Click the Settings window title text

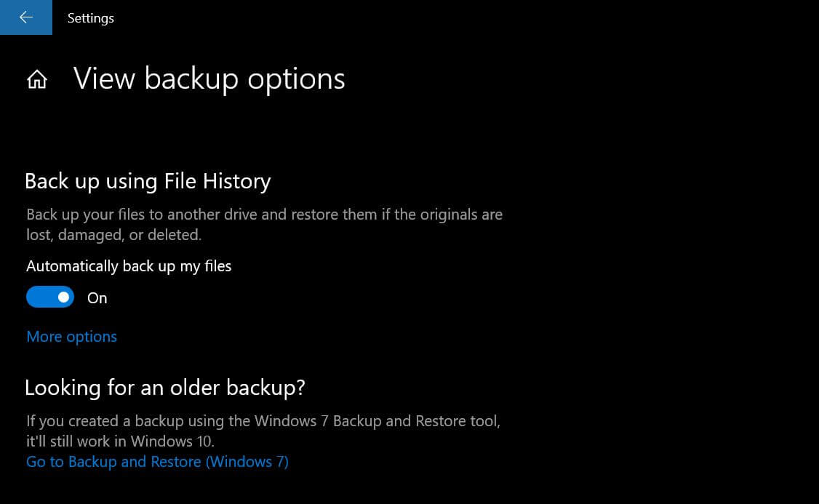pos(91,18)
